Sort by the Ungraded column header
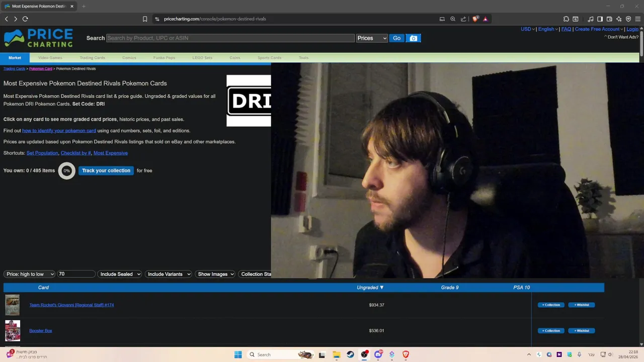The height and width of the screenshot is (362, 644). coord(370,288)
